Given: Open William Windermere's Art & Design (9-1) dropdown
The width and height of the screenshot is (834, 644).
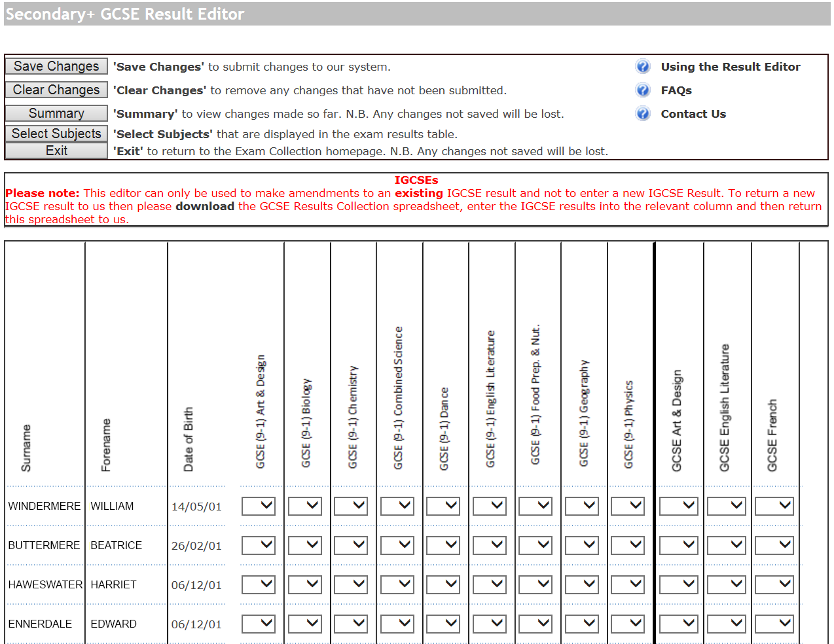Looking at the screenshot, I should tap(259, 506).
